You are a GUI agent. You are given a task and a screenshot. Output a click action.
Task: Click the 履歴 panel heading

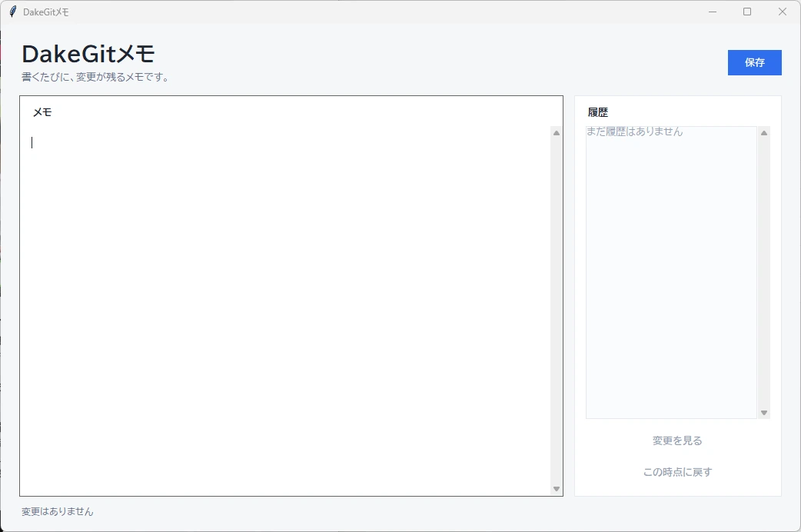pos(598,112)
